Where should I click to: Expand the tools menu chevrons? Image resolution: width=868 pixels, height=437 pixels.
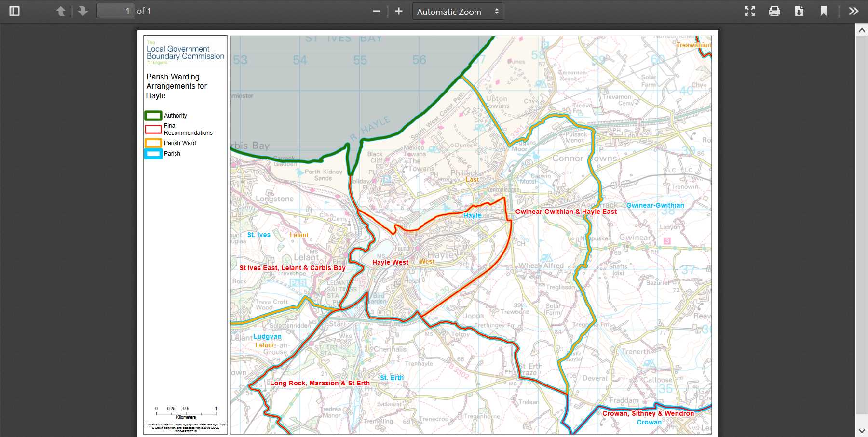[x=854, y=11]
